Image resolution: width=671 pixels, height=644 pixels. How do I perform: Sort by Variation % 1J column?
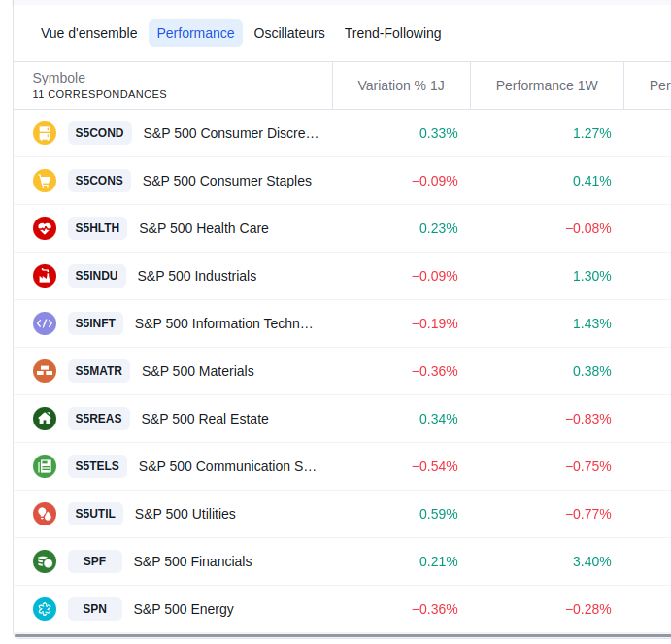point(401,85)
